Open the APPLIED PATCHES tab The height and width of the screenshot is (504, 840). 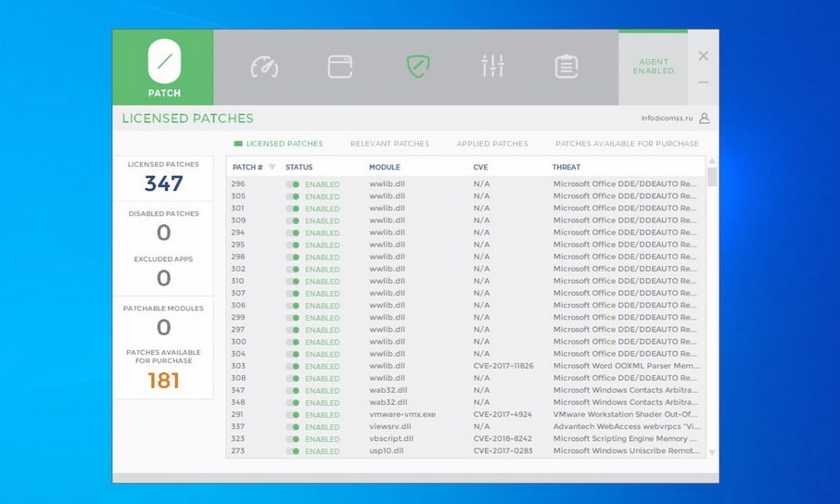click(492, 144)
